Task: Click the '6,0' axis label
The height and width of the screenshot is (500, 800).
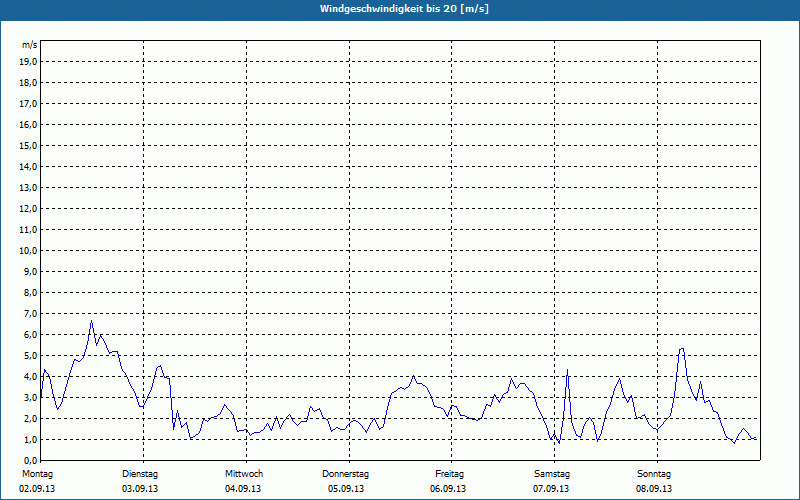Action: pyautogui.click(x=31, y=335)
